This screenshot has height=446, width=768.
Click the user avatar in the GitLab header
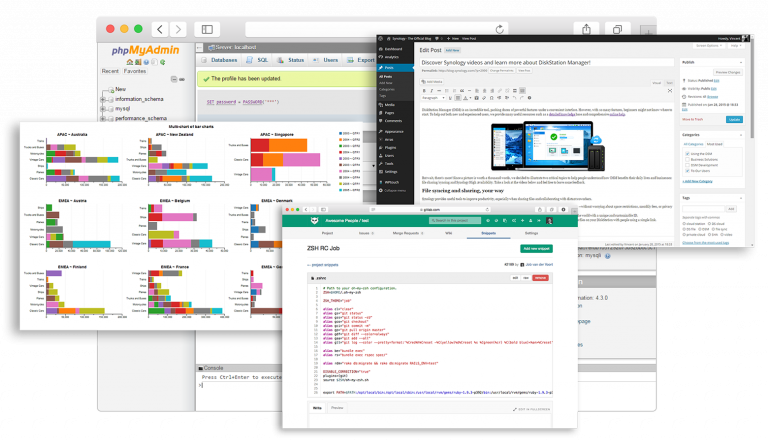click(549, 221)
